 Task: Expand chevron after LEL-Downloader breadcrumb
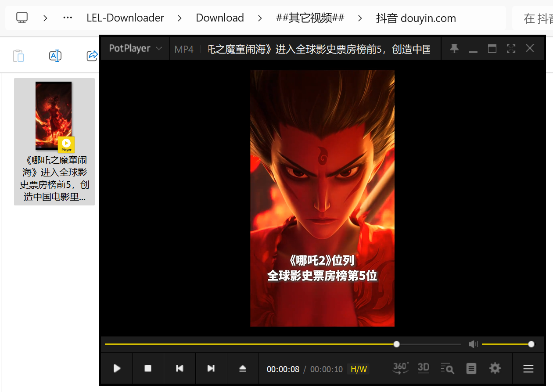180,18
